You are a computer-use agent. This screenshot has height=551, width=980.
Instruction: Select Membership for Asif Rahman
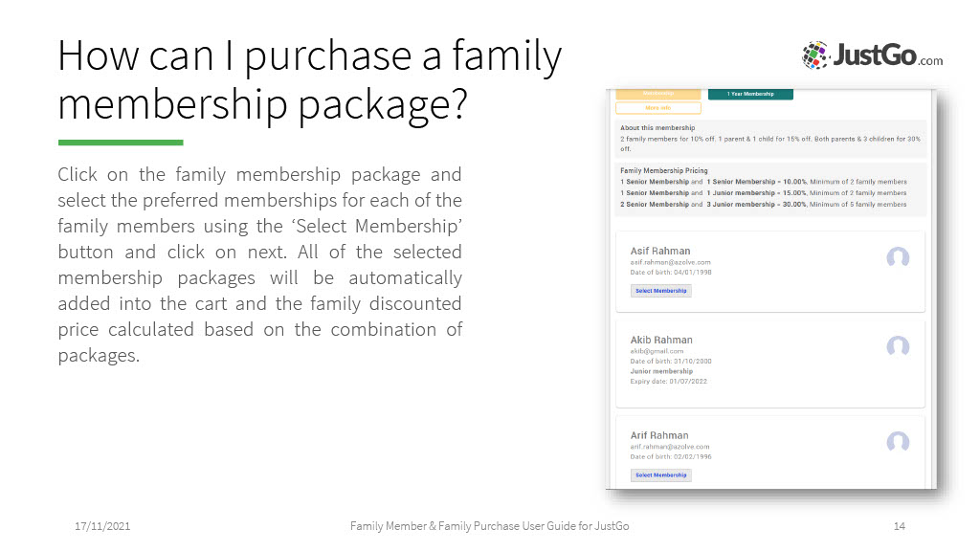pyautogui.click(x=660, y=291)
